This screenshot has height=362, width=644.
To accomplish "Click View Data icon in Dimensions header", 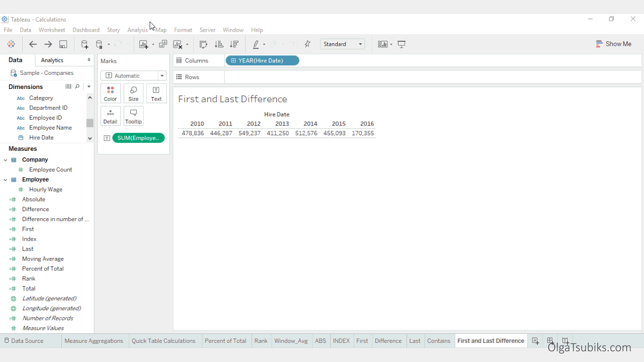I will tap(68, 86).
